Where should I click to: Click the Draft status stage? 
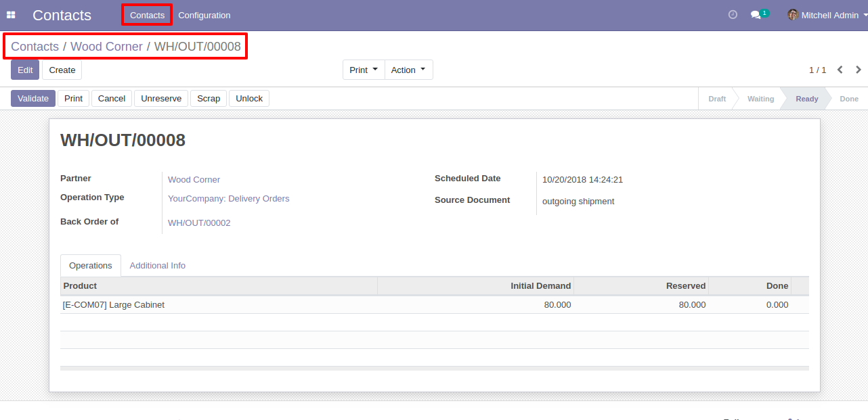pyautogui.click(x=717, y=99)
